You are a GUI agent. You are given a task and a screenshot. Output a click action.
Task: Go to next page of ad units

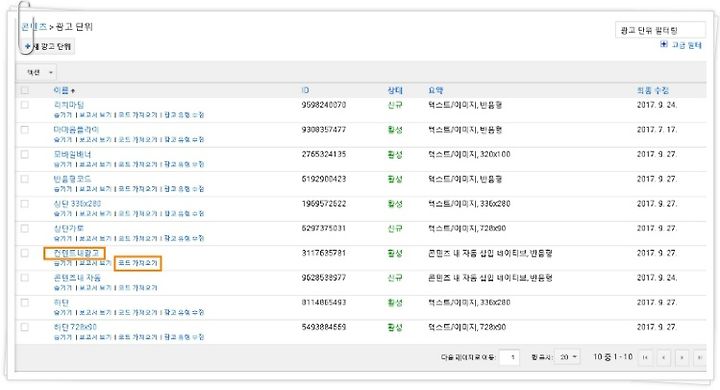coord(682,357)
